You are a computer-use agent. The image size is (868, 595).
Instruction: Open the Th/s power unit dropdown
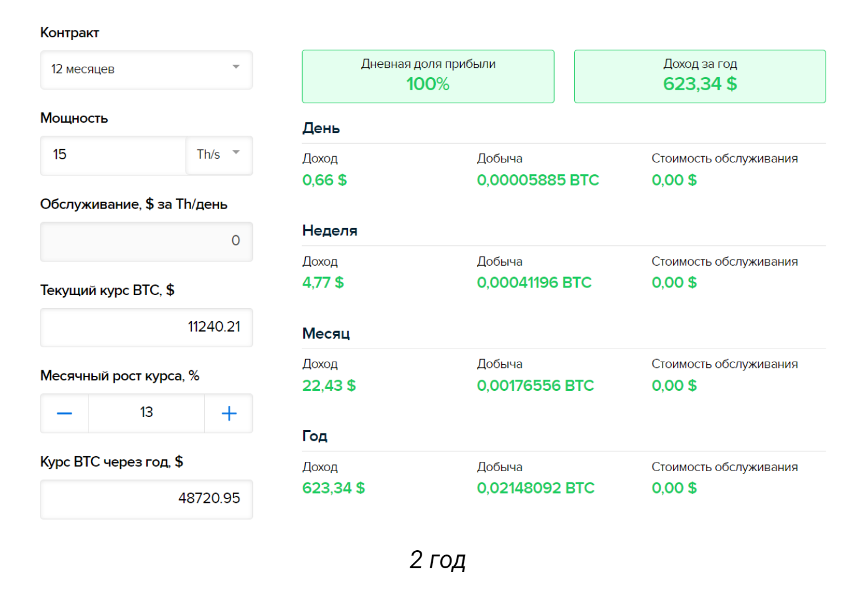[219, 155]
